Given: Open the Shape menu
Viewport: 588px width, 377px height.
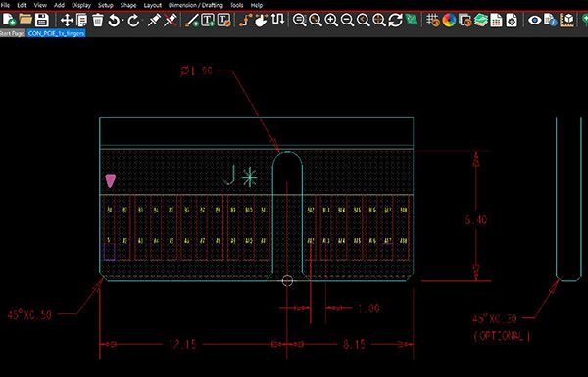Looking at the screenshot, I should (x=128, y=5).
